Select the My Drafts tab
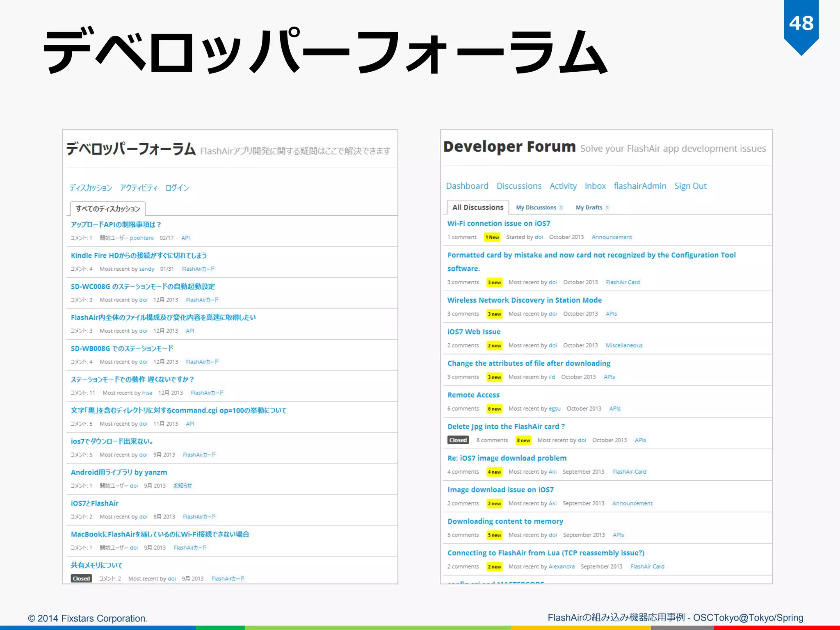This screenshot has height=630, width=840. (592, 208)
